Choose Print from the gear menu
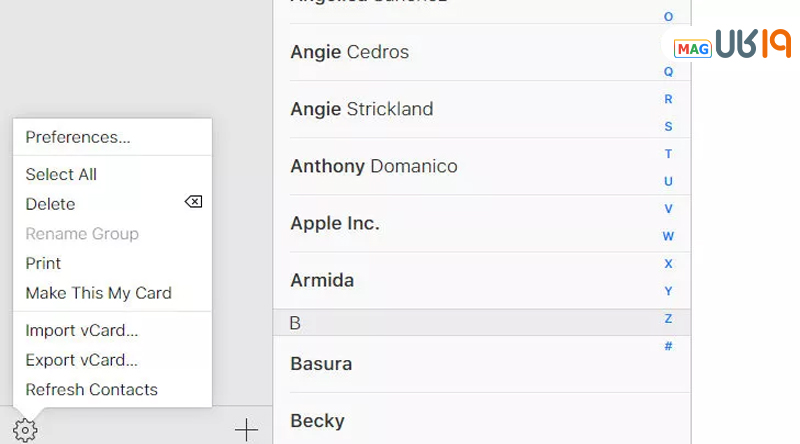The height and width of the screenshot is (444, 800). (43, 263)
